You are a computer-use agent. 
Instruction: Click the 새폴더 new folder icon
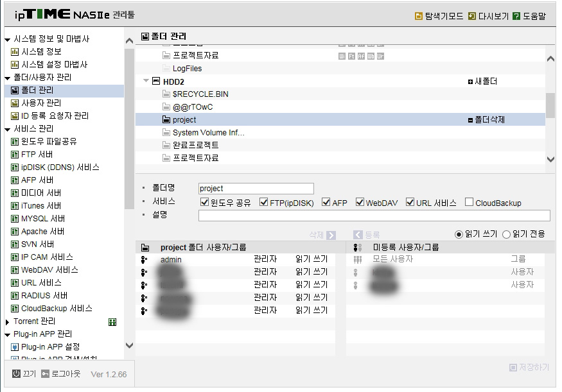[x=470, y=81]
